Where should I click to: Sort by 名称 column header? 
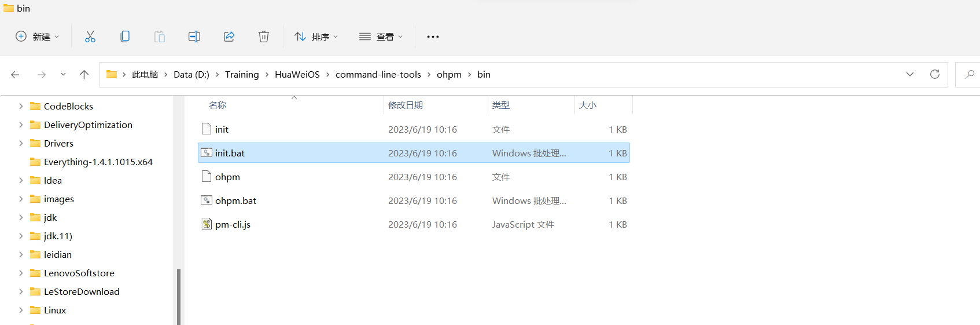point(218,105)
